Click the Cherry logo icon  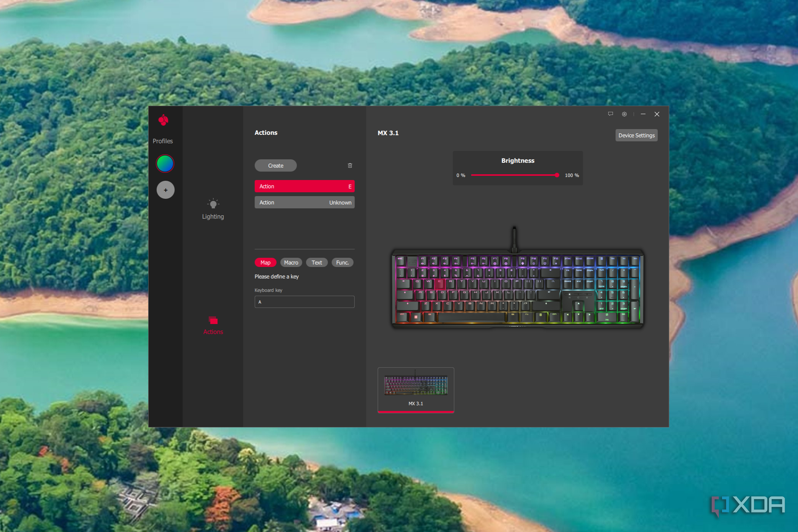point(164,120)
